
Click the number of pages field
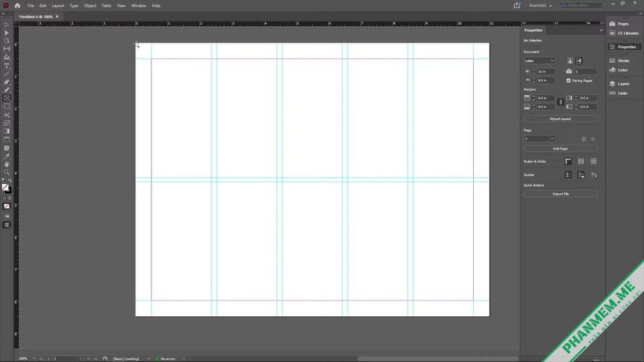pyautogui.click(x=585, y=72)
